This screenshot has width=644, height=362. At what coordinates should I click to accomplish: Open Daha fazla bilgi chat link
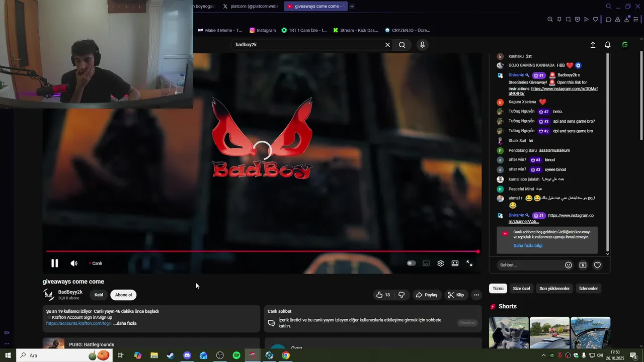click(x=528, y=245)
